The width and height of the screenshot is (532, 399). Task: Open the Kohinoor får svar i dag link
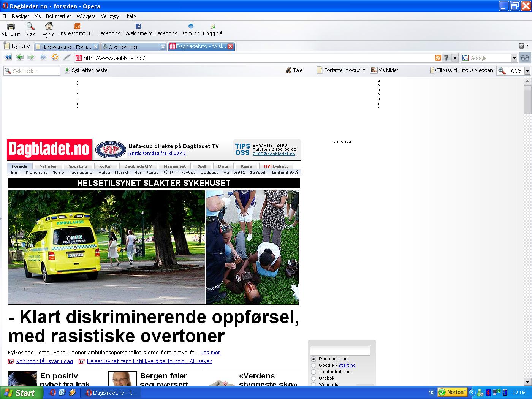[44, 361]
